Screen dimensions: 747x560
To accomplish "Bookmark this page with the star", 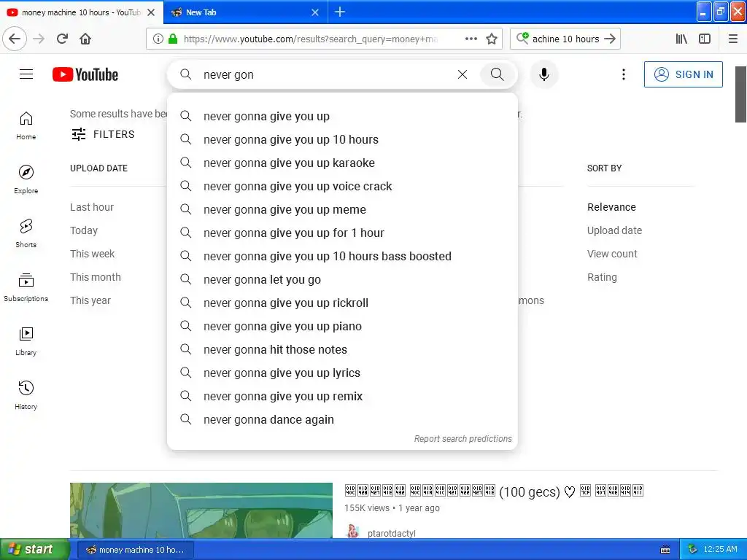I will point(492,39).
